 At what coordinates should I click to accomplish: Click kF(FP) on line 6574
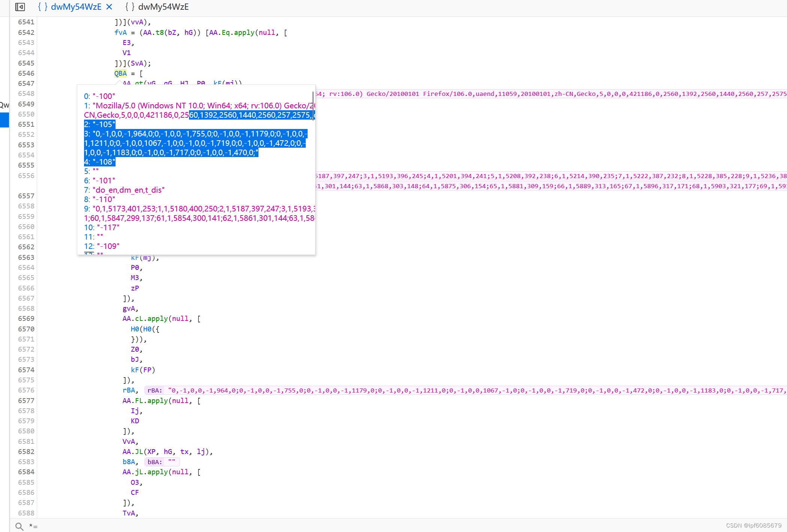tap(143, 370)
